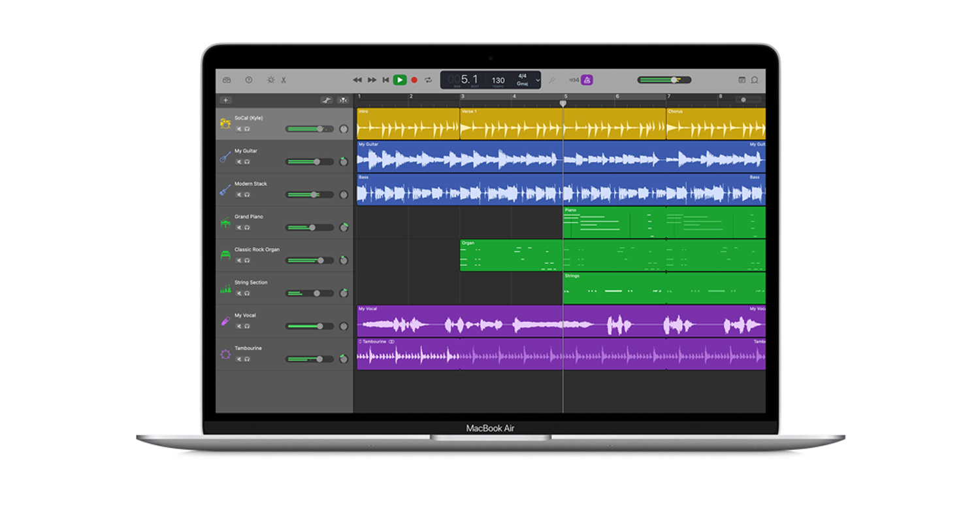
Task: Click the Classic Rock Organ track icon
Action: click(x=225, y=255)
